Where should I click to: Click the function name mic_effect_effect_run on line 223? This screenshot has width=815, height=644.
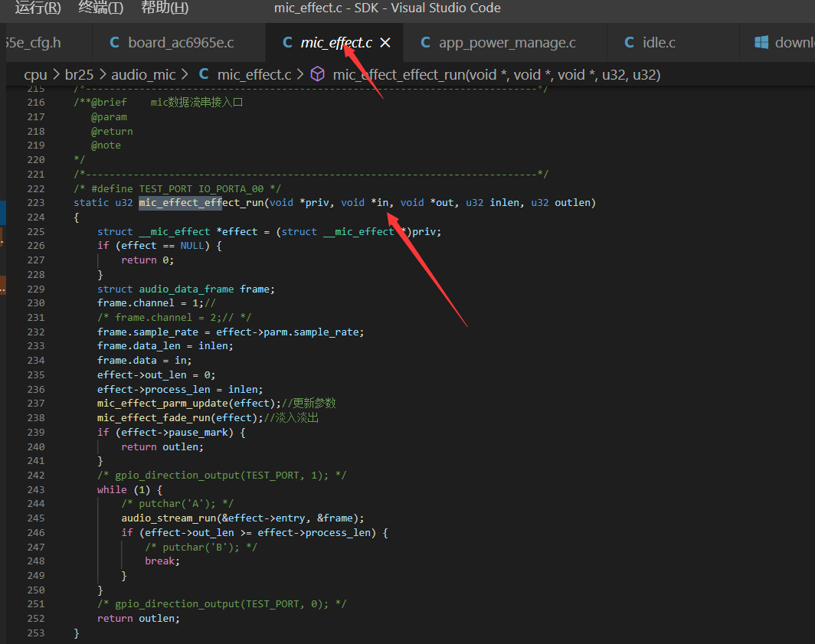[x=201, y=203]
